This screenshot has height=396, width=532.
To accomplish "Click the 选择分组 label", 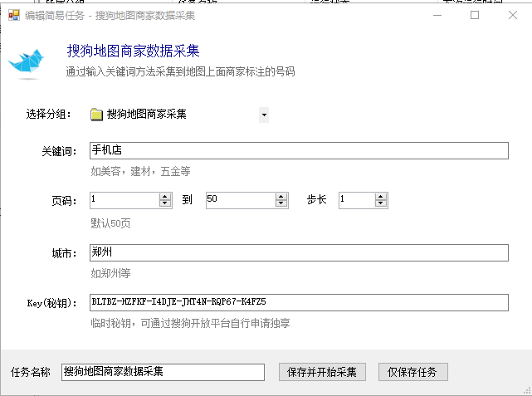I will click(x=49, y=115).
